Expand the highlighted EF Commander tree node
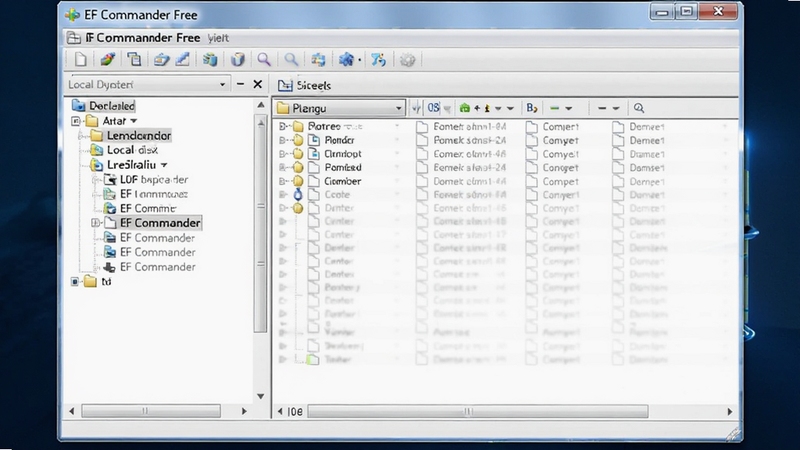Viewport: 800px width, 450px height. click(x=95, y=223)
